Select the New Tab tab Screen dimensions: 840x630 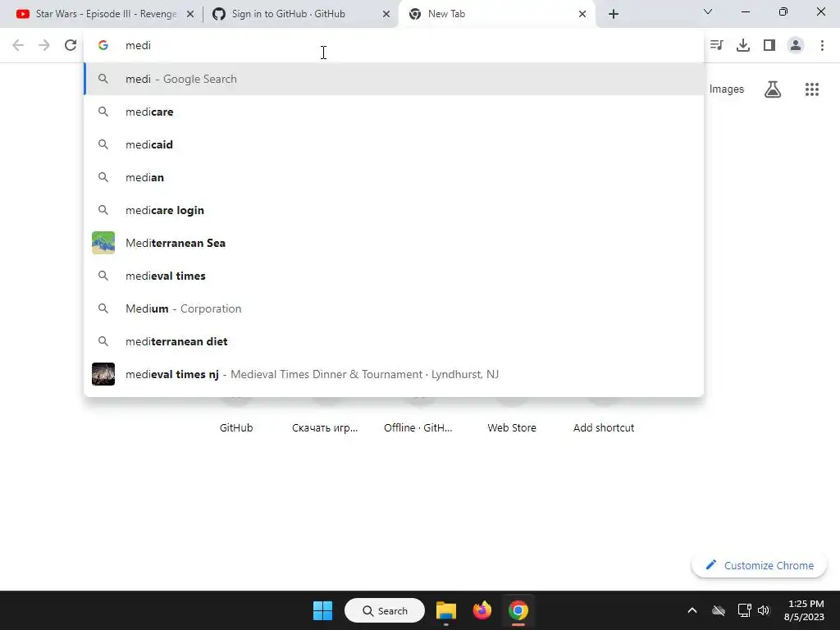[495, 14]
